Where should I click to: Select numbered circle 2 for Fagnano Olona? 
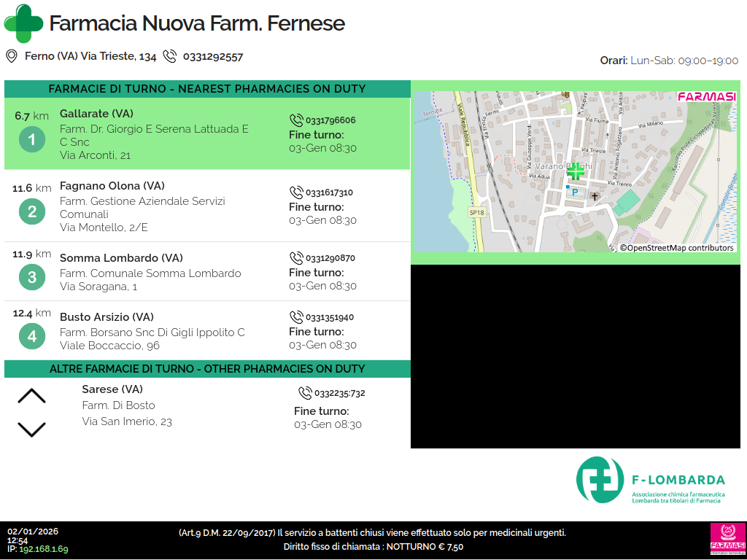(x=32, y=212)
